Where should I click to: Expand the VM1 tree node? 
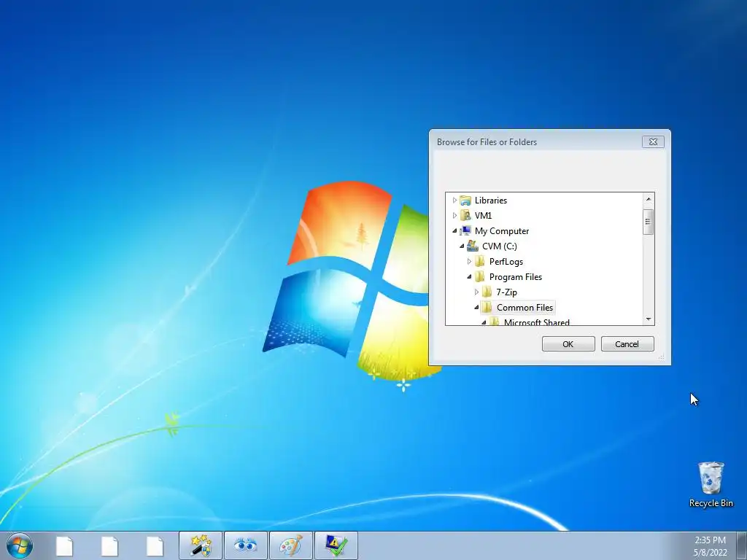(x=454, y=216)
